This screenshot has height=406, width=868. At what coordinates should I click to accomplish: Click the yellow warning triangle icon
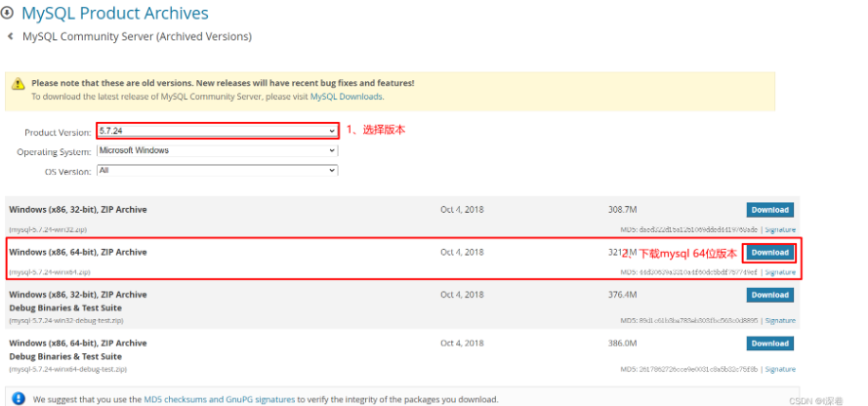[x=19, y=84]
